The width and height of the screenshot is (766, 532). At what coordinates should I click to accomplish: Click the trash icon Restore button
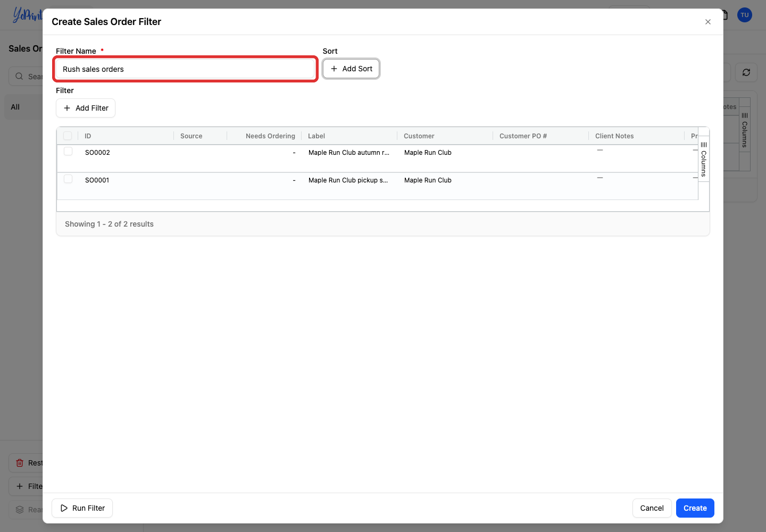pos(26,463)
